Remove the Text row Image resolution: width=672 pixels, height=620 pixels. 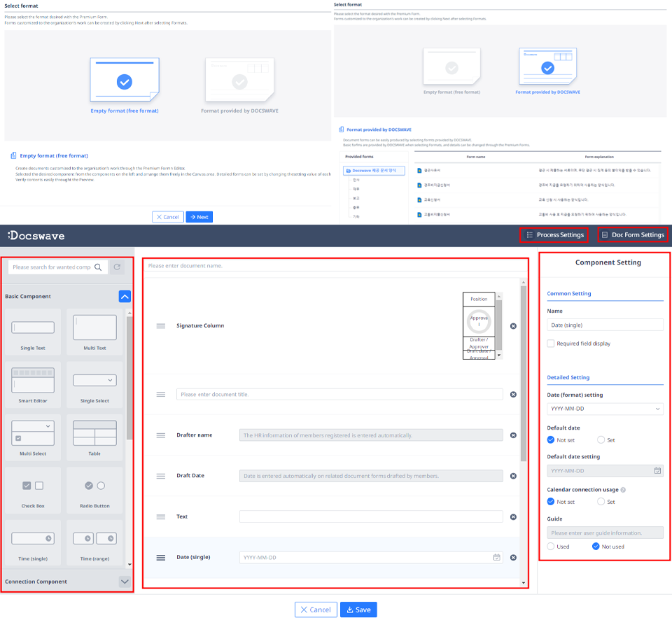[x=513, y=516]
